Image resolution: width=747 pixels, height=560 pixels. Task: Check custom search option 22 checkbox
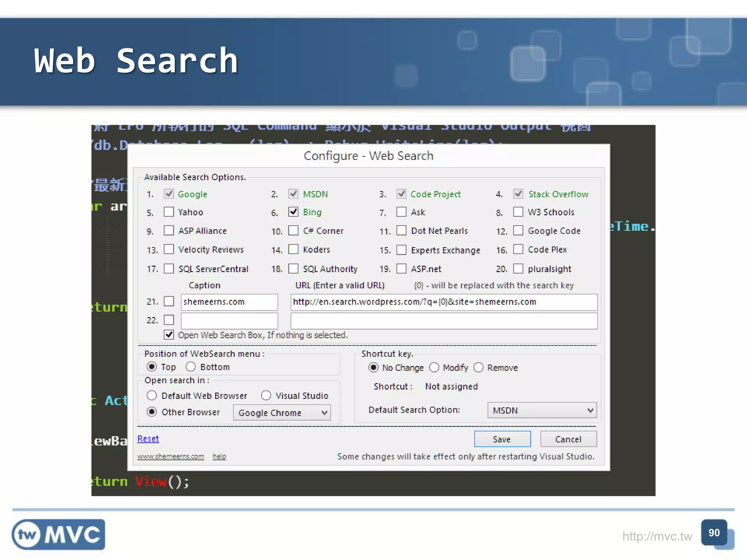[x=169, y=320]
